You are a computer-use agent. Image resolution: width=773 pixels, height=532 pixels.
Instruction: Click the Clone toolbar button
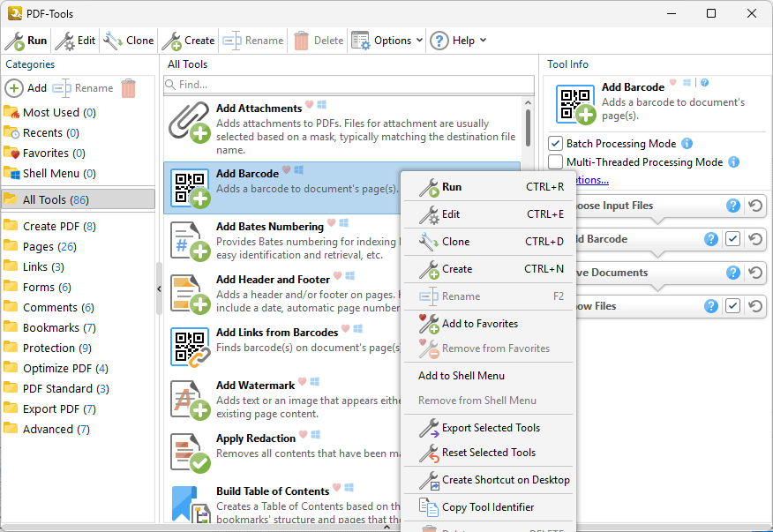point(128,41)
